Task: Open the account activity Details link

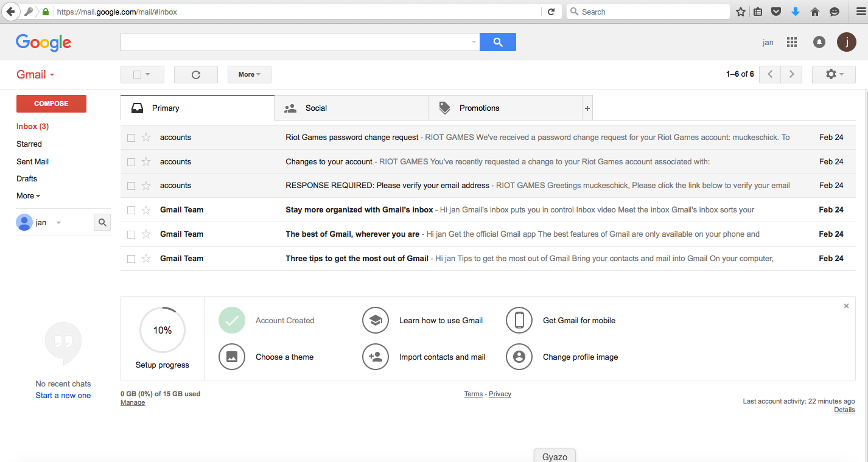Action: tap(844, 410)
